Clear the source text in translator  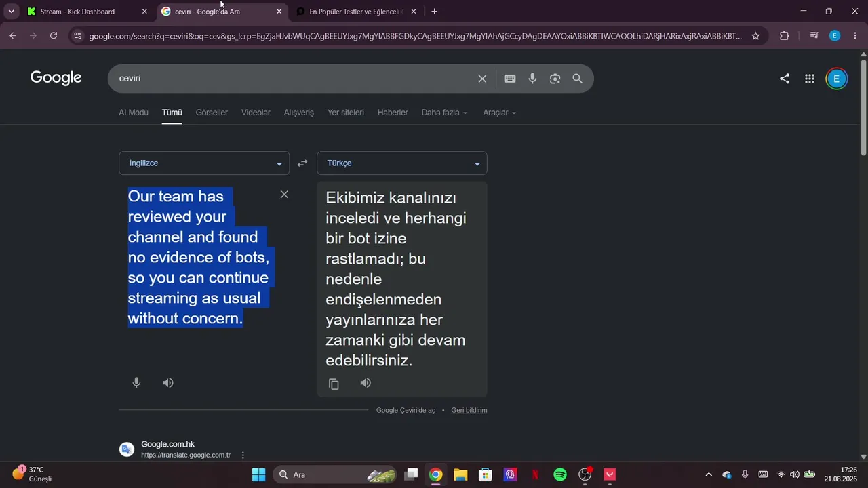point(284,195)
